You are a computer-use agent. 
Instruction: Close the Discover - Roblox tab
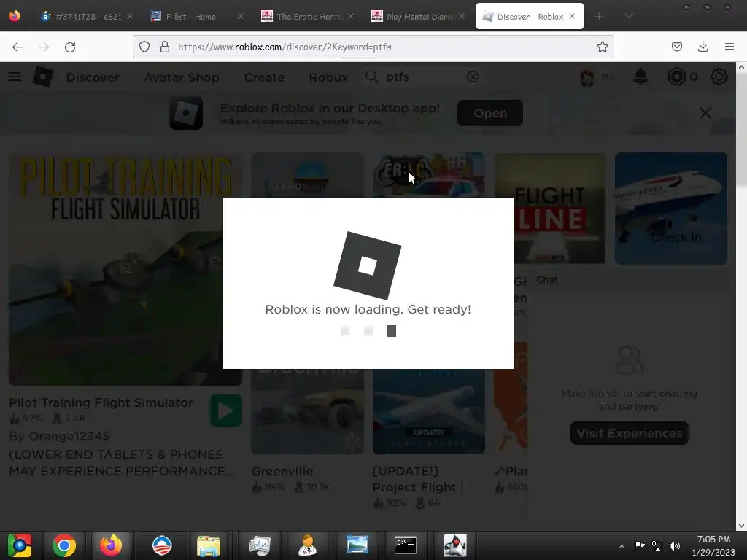click(572, 16)
